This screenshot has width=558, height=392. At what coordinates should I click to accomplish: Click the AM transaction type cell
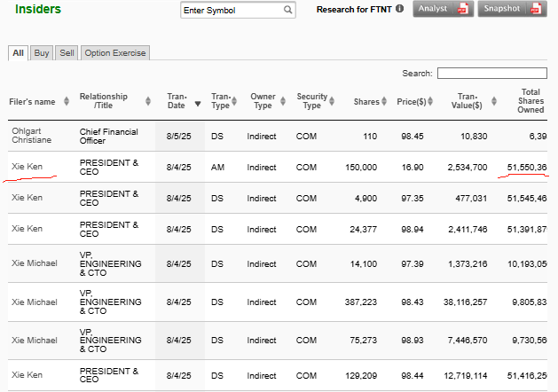click(217, 168)
